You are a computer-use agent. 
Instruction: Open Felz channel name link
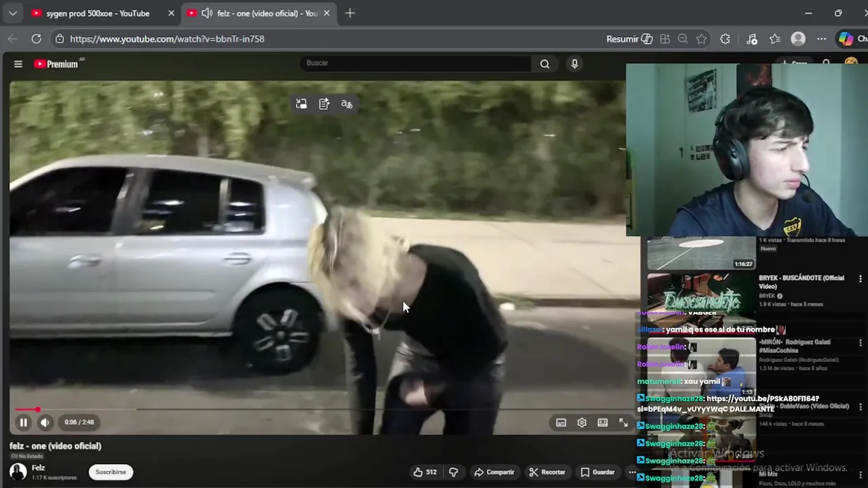(39, 468)
